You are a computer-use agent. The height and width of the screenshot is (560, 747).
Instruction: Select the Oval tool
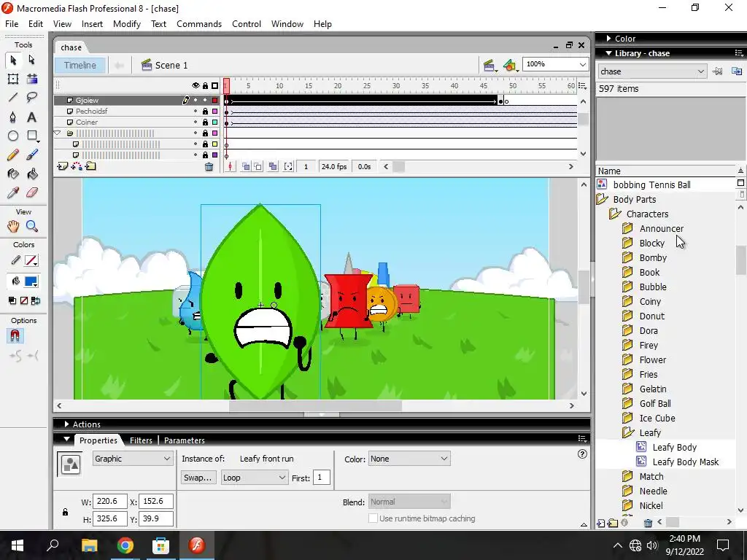13,136
